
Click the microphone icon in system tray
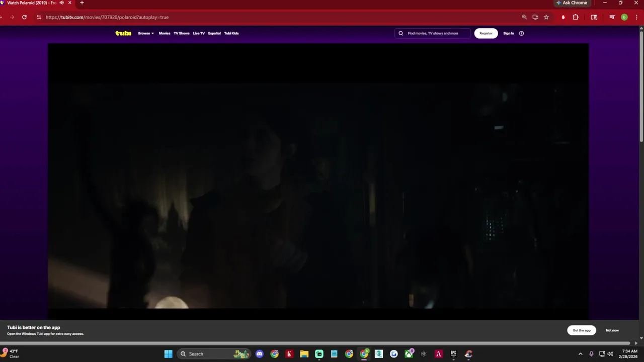point(591,354)
